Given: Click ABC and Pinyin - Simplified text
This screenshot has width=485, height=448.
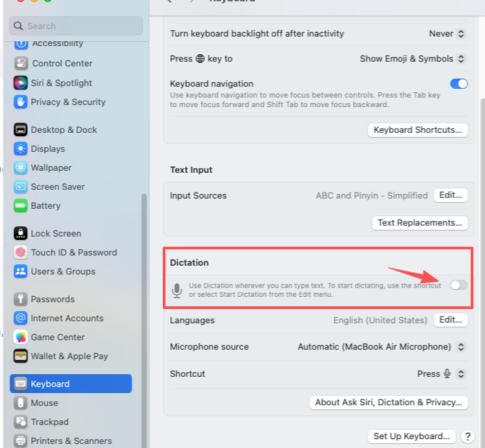Looking at the screenshot, I should (x=372, y=196).
